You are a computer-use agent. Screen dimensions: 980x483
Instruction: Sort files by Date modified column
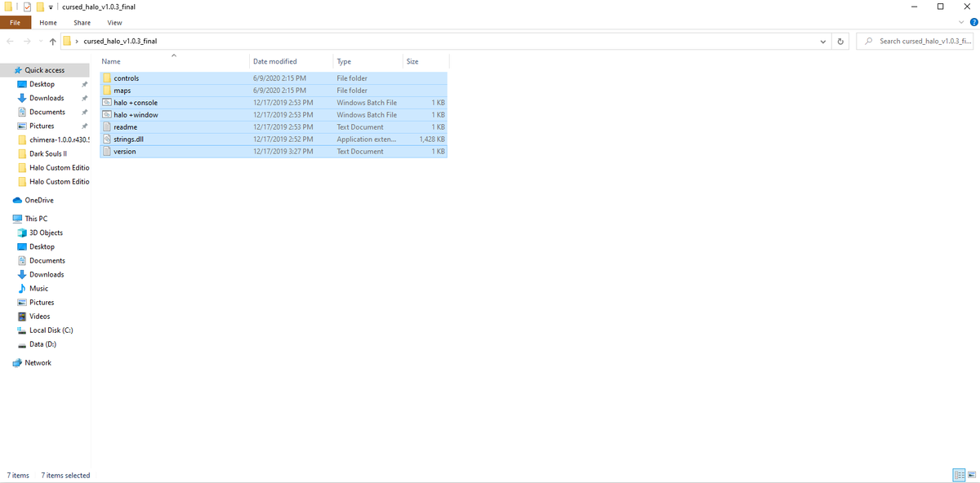pyautogui.click(x=275, y=61)
